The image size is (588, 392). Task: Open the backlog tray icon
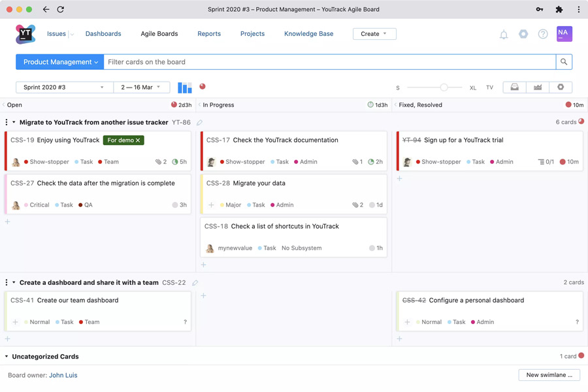515,88
